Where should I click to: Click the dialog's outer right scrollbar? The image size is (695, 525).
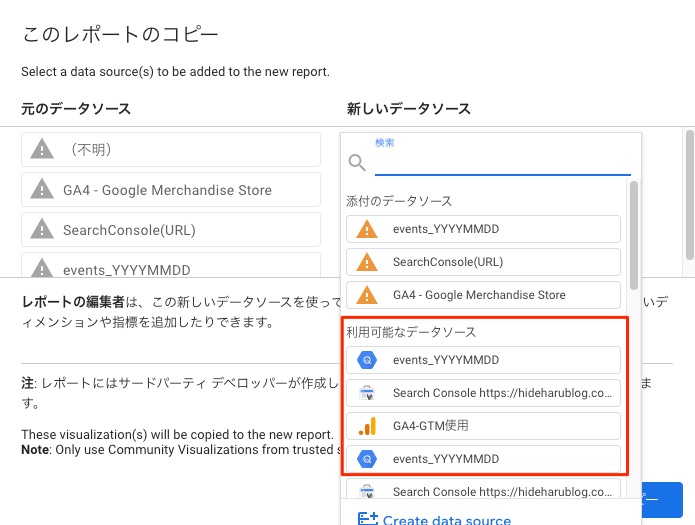tap(690, 195)
